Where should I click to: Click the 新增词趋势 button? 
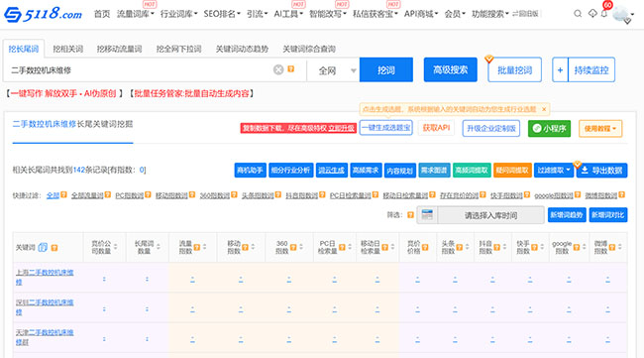click(567, 215)
